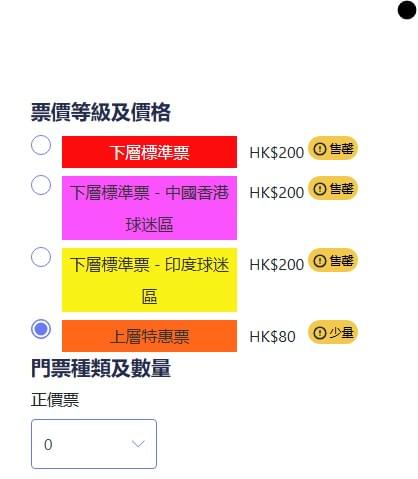Click the 售罄 icon beside the yellow ticket

pos(320,261)
